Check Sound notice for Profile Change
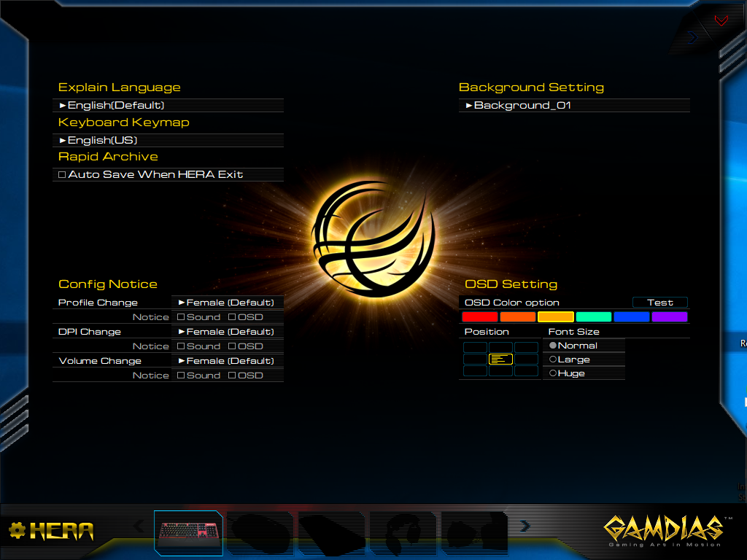Screen dimensions: 747x560 pos(181,317)
